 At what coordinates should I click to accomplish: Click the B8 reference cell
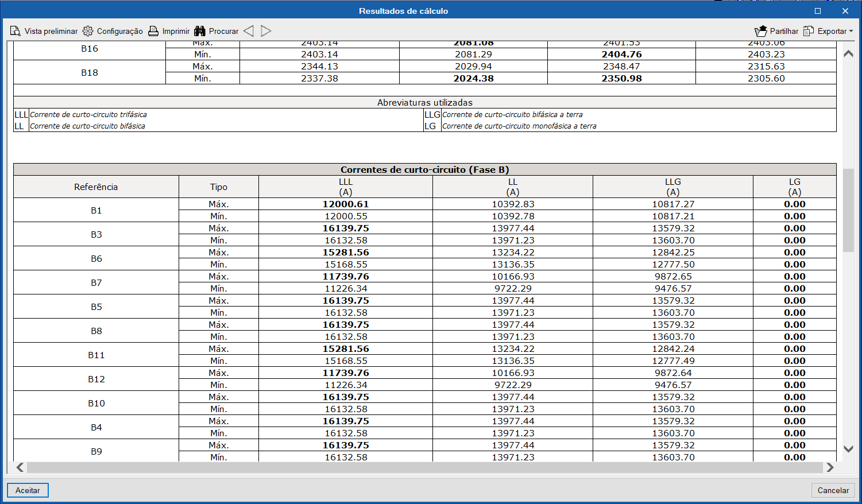pyautogui.click(x=96, y=331)
